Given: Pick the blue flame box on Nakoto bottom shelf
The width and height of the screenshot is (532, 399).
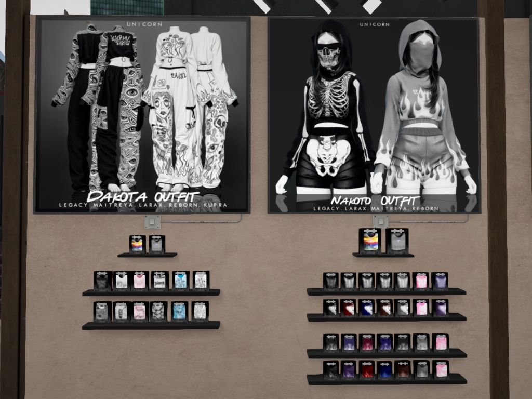Looking at the screenshot, I should (x=384, y=370).
